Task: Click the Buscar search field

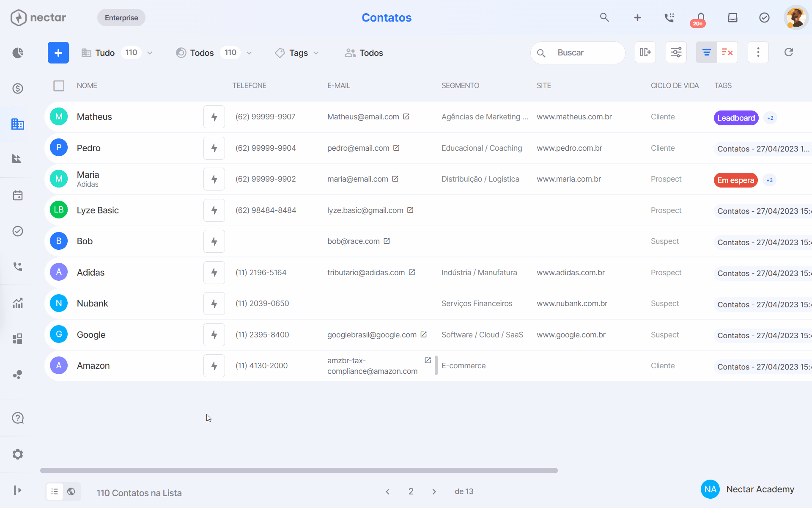Action: [x=578, y=53]
